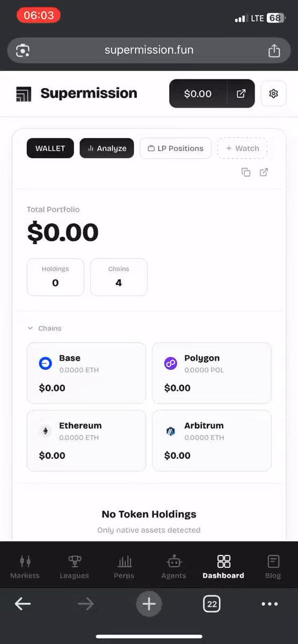Copy wallet address with the copy icon
This screenshot has width=298, height=644.
pos(246,172)
